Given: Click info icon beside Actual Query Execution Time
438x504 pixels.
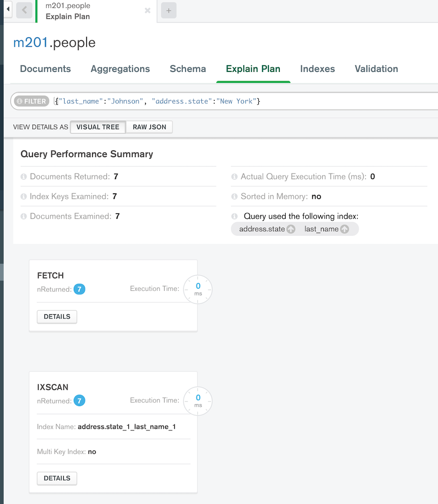Looking at the screenshot, I should click(234, 176).
